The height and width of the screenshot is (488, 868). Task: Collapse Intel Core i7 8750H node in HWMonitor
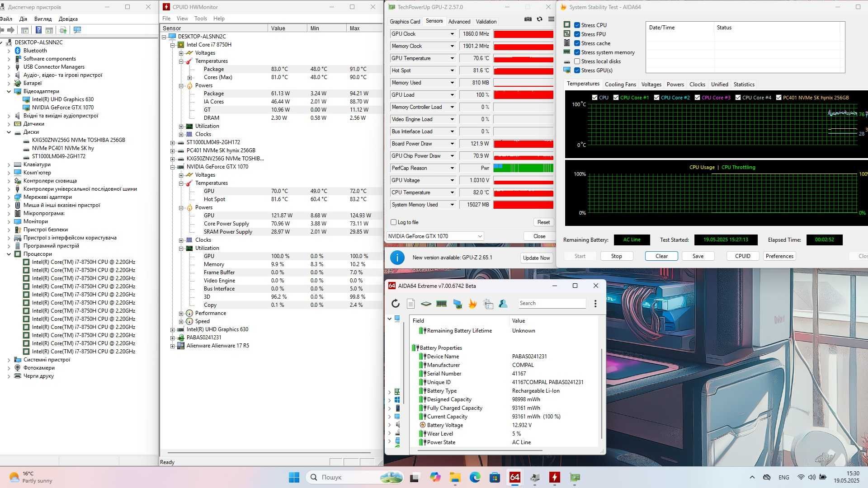coord(172,45)
